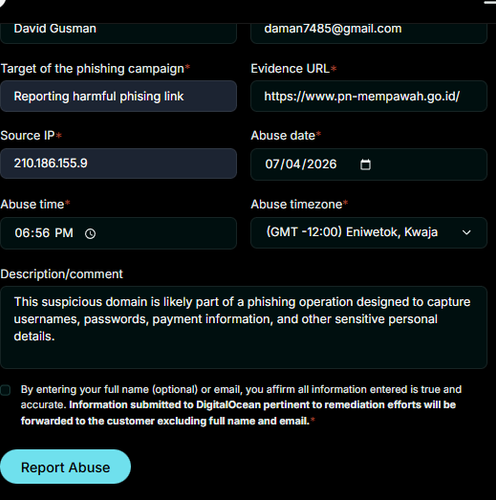Viewport: 496px width, 500px height.
Task: Select the Source IP field 210.186.155.9
Action: click(118, 163)
